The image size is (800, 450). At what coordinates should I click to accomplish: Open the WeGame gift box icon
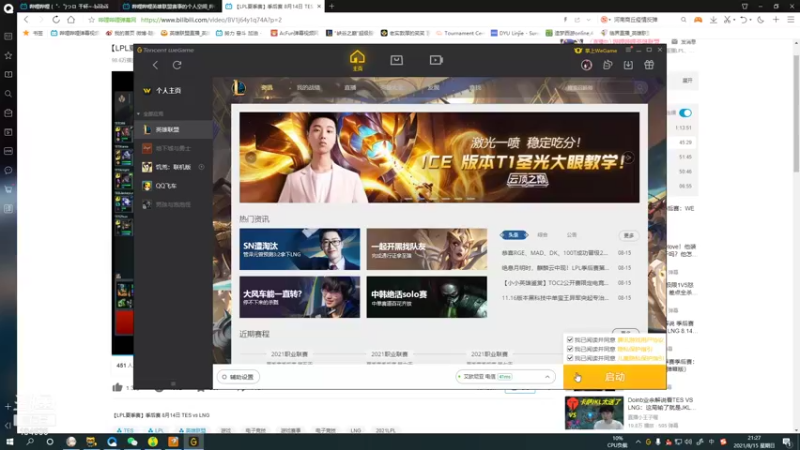[x=649, y=65]
